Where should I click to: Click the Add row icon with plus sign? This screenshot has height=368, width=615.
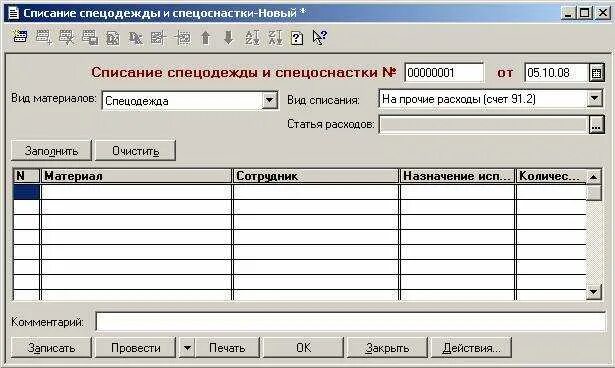(x=43, y=38)
